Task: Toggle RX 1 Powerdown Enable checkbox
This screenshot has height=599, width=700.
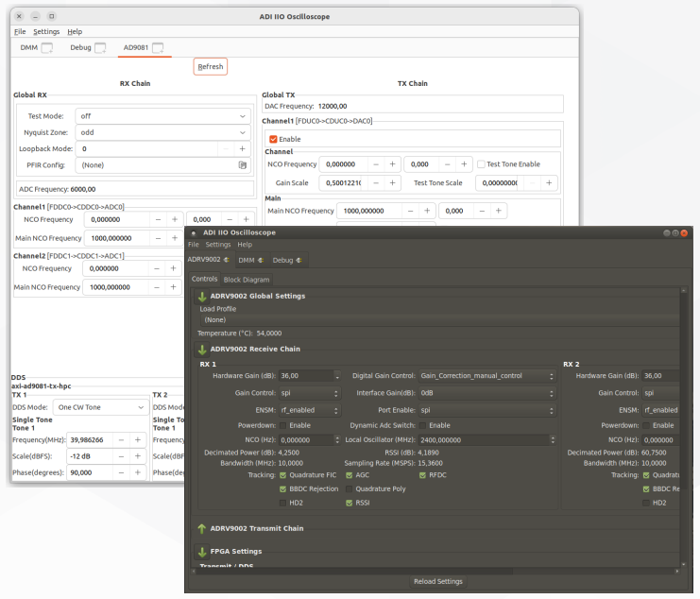Action: point(282,426)
